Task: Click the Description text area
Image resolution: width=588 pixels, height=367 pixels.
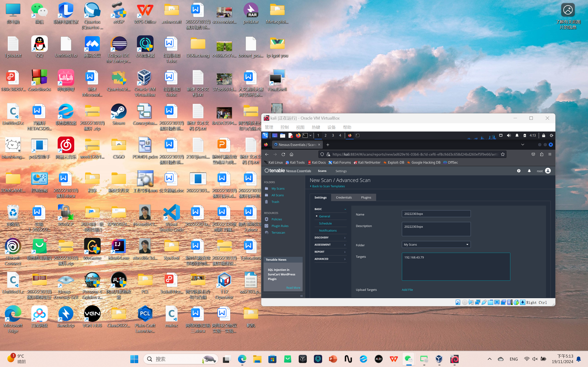Action: pos(436,229)
